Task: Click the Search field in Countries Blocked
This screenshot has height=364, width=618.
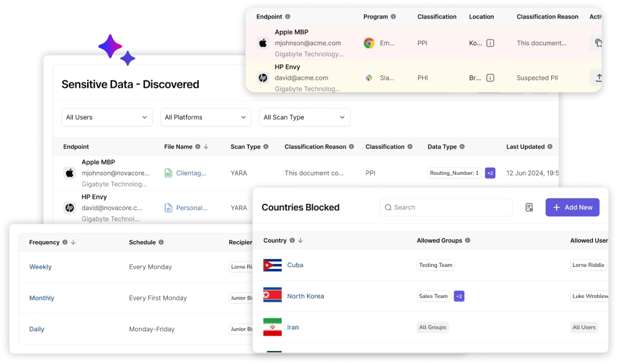Action: tap(446, 208)
